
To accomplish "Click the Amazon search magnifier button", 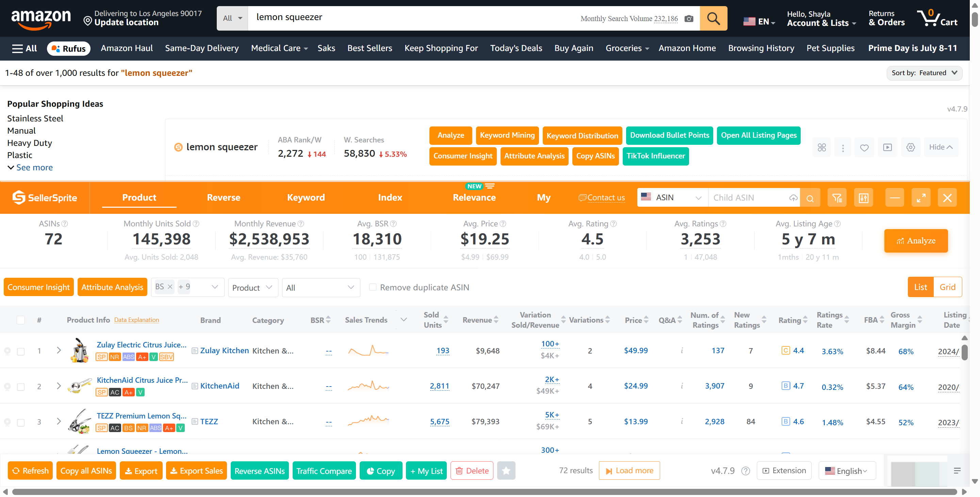I will point(713,18).
